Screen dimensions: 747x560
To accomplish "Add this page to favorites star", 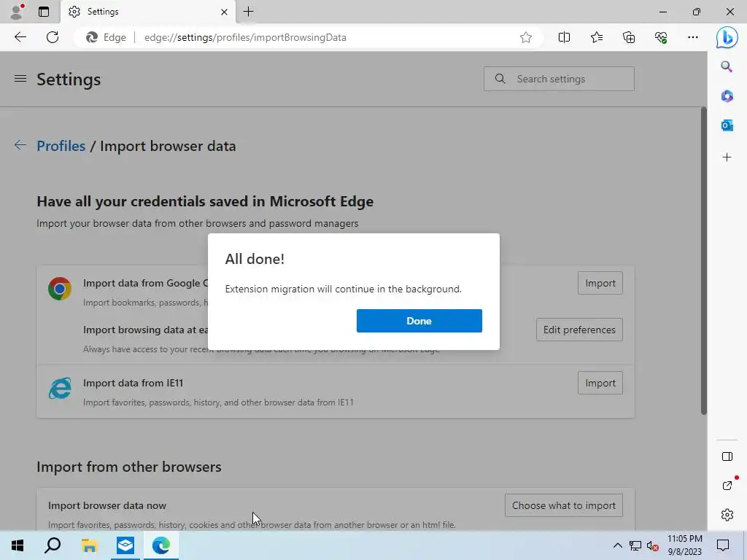I will [x=525, y=37].
